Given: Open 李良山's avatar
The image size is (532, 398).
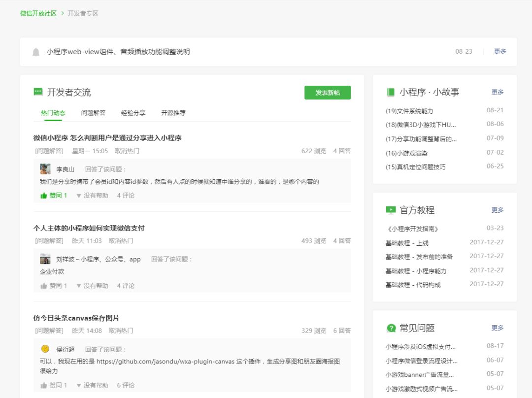Looking at the screenshot, I should click(x=45, y=168).
